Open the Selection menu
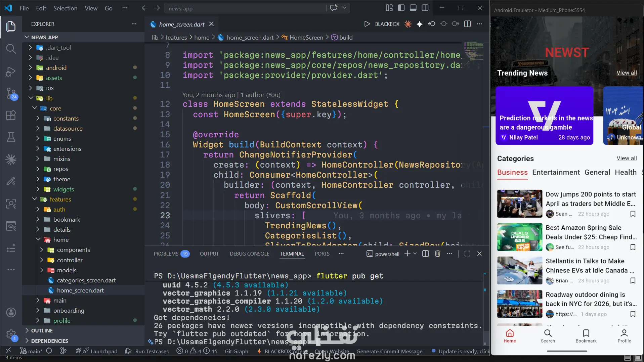The width and height of the screenshot is (644, 362). tap(65, 8)
